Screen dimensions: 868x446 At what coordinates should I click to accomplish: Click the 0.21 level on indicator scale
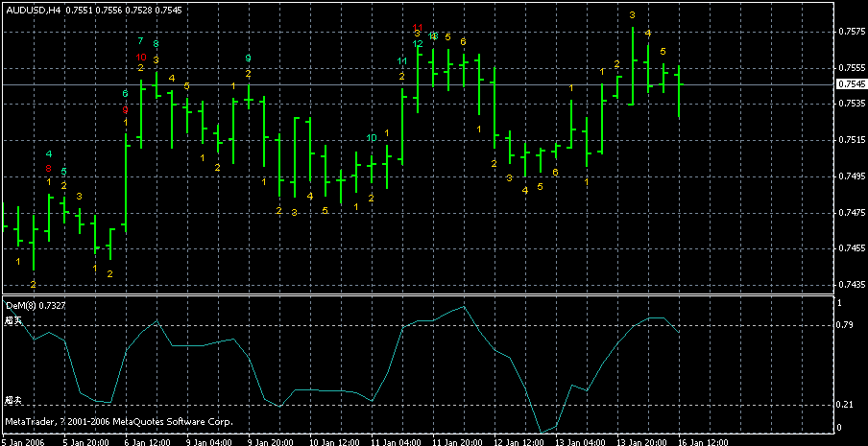(x=845, y=405)
